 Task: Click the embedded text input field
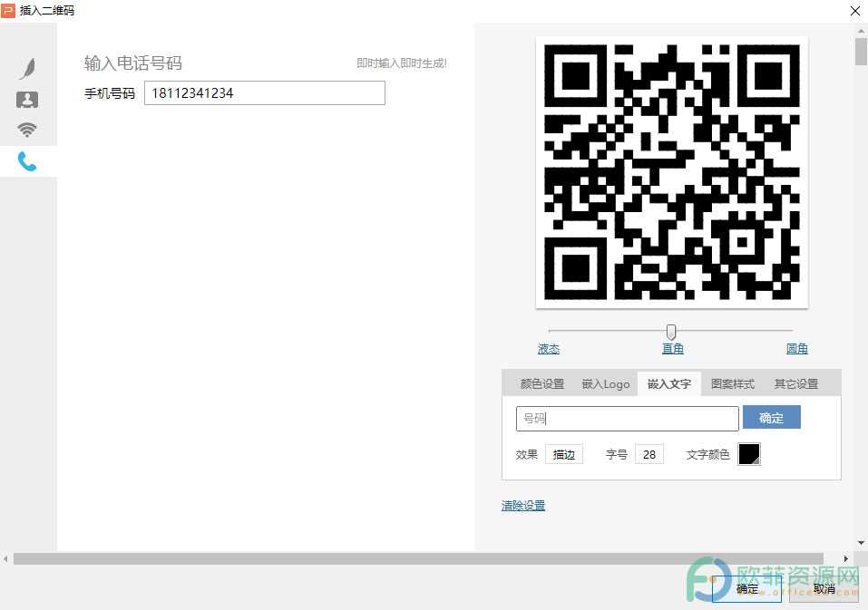628,419
